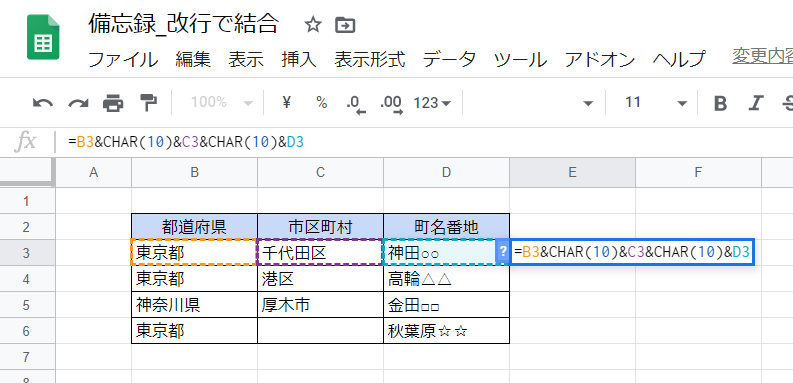Screen dimensions: 793x383
Task: Select cell 港区
Action: click(320, 278)
